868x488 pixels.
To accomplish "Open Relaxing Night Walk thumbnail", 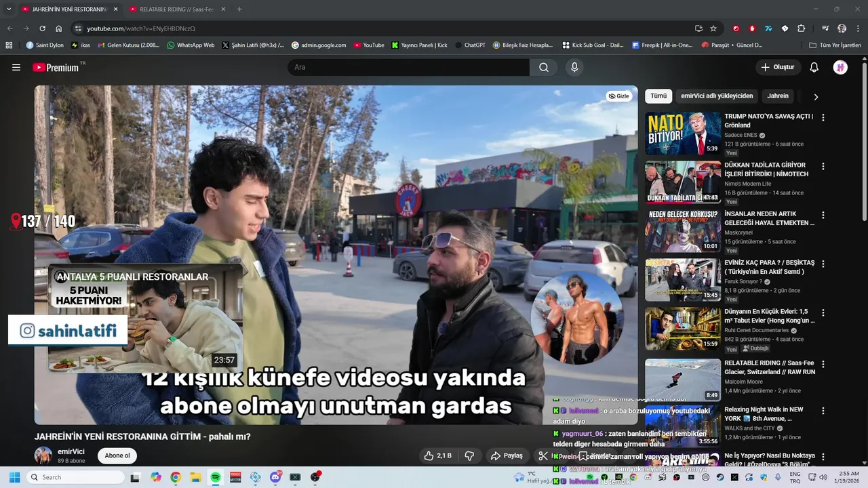I will pyautogui.click(x=683, y=426).
